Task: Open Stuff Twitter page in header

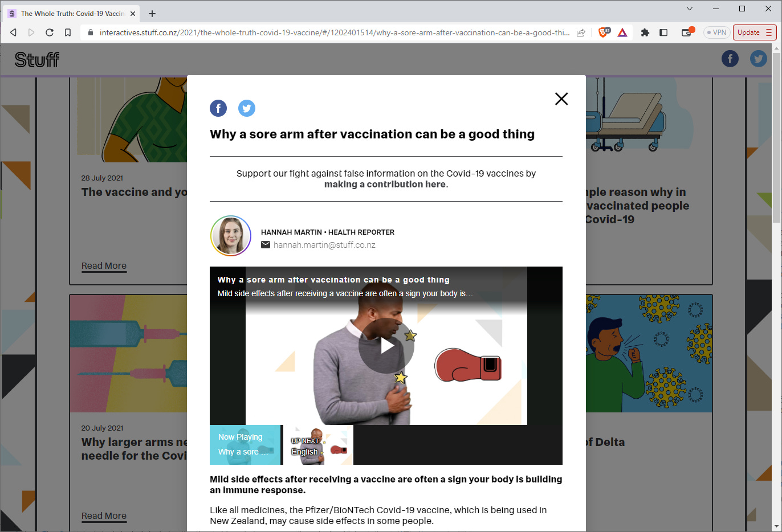Action: (759, 59)
